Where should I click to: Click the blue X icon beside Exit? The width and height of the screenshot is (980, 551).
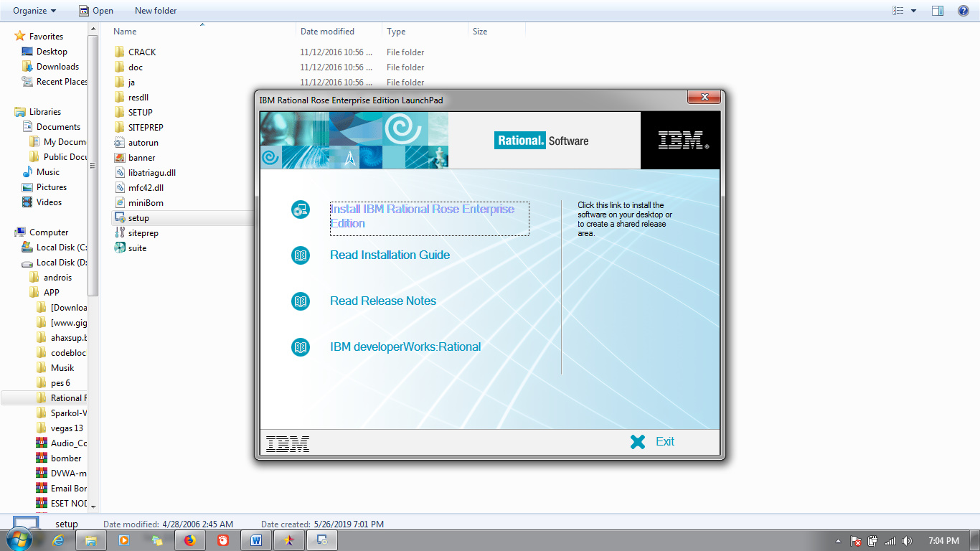[x=638, y=442]
